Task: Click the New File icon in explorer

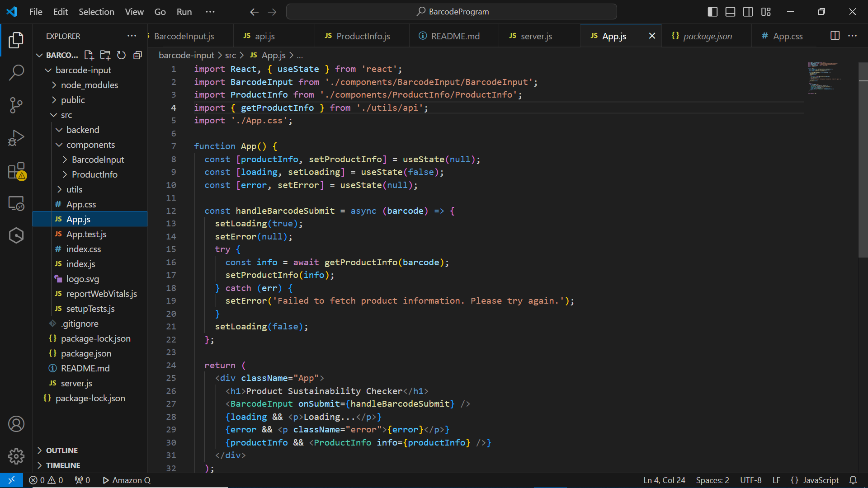Action: click(x=89, y=55)
